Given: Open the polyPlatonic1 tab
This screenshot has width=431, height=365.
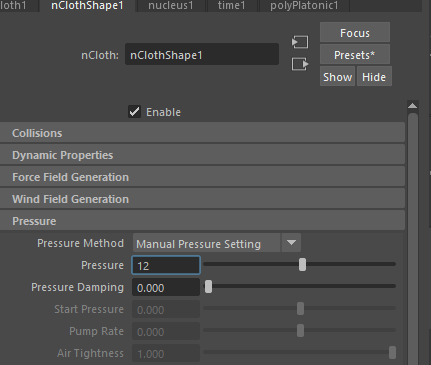Looking at the screenshot, I should tap(304, 6).
